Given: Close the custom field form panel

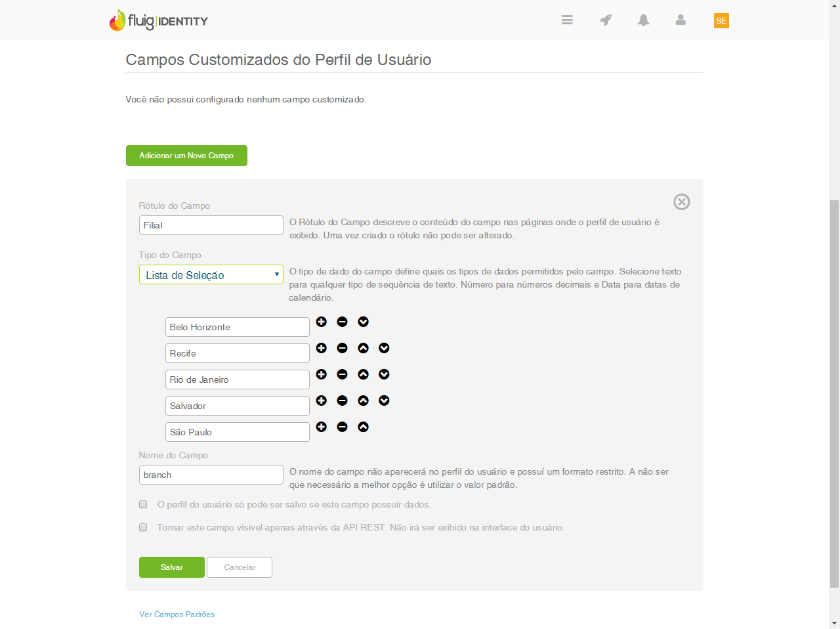Looking at the screenshot, I should 682,202.
